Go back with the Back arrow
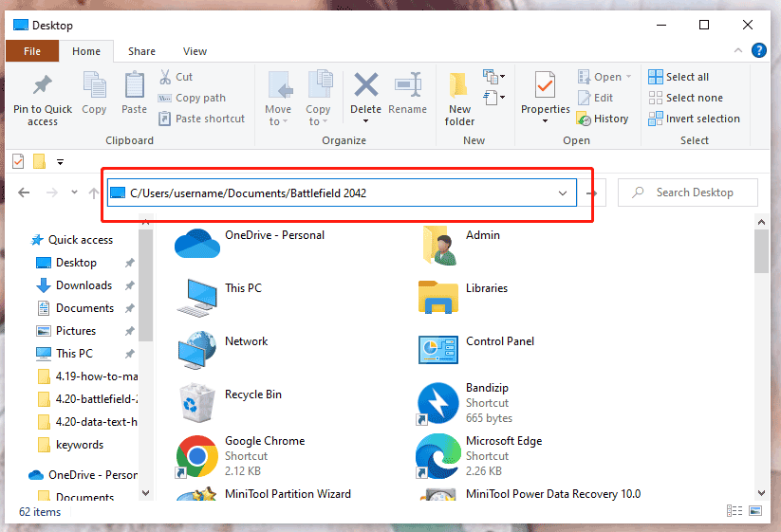781x532 pixels. (24, 193)
